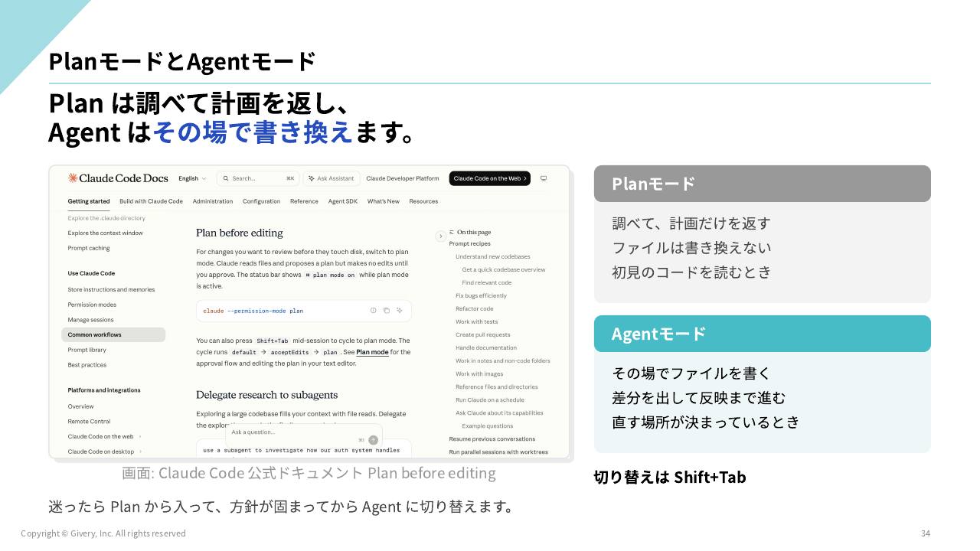Open Prompt caching in the sidebar
Image resolution: width=980 pixels, height=551 pixels.
[89, 248]
